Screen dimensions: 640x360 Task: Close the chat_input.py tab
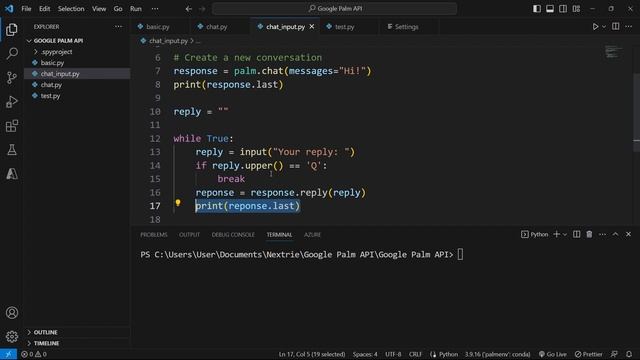pos(312,27)
